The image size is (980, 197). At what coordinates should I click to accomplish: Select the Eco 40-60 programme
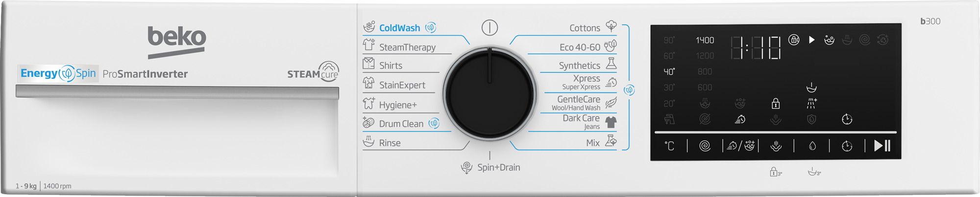(x=580, y=47)
